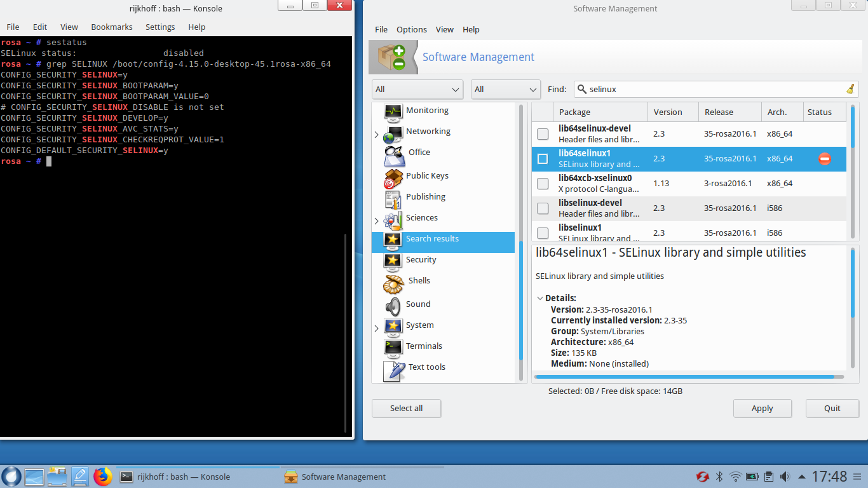868x488 pixels.
Task: Click the details pane horizontal scrollbar
Action: (x=684, y=377)
